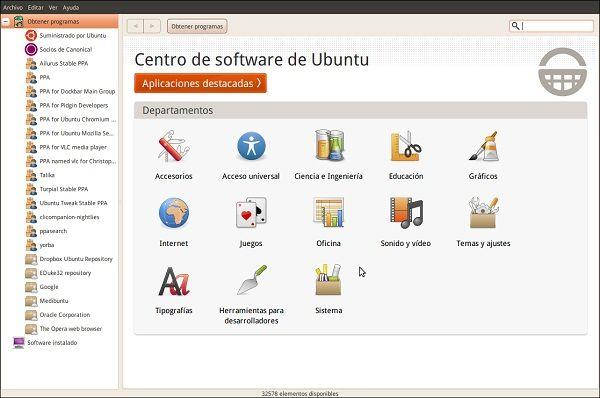Select PPA named vlc for Christop...
This screenshot has width=600, height=398.
click(78, 161)
